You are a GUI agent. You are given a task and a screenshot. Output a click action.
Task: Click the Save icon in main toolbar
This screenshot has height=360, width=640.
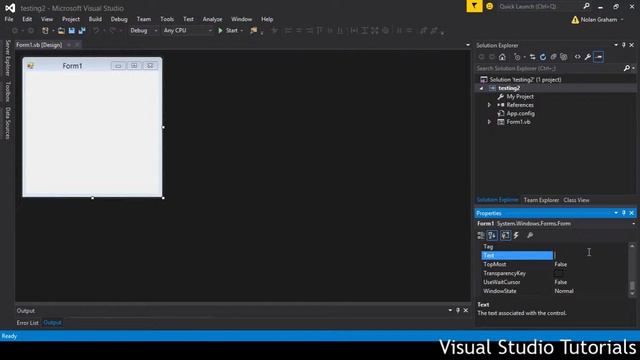71,31
